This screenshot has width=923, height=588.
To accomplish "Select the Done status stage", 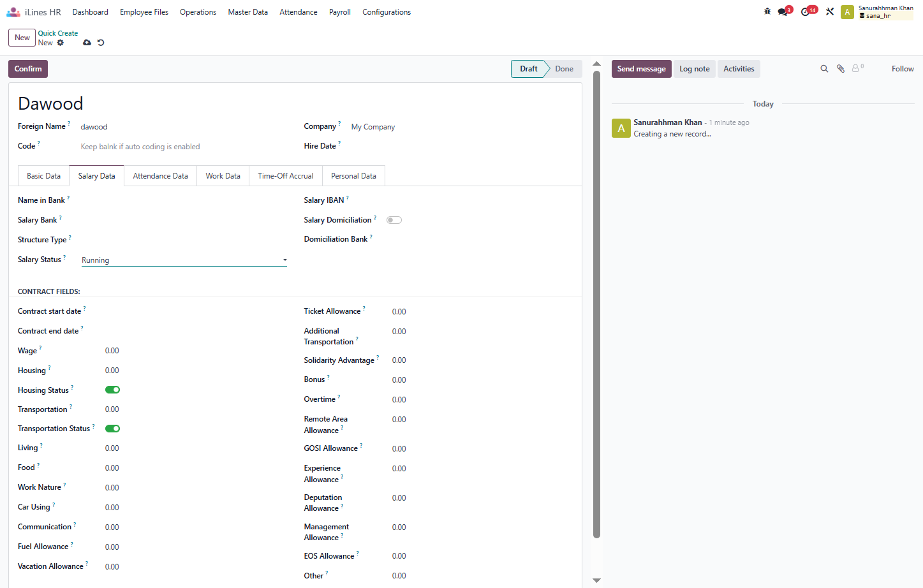I will coord(564,69).
